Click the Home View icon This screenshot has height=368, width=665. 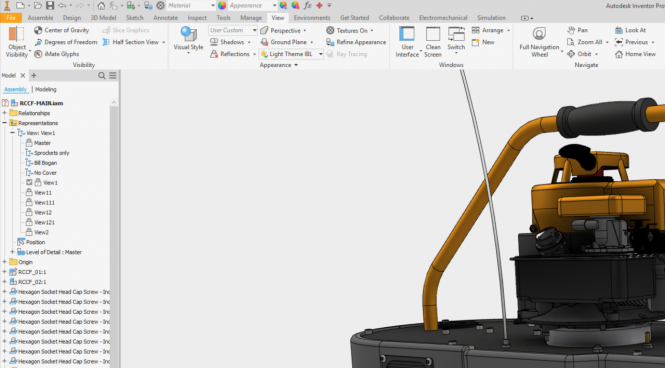click(619, 54)
